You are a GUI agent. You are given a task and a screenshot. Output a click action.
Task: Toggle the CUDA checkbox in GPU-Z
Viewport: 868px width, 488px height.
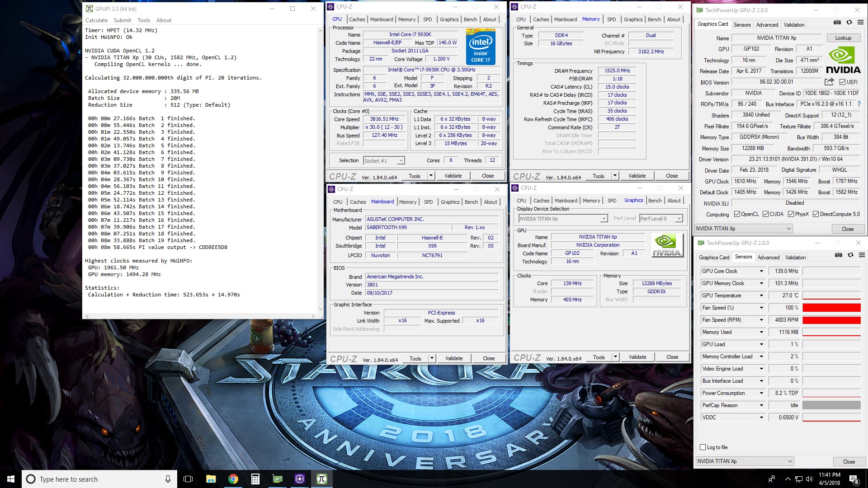765,214
